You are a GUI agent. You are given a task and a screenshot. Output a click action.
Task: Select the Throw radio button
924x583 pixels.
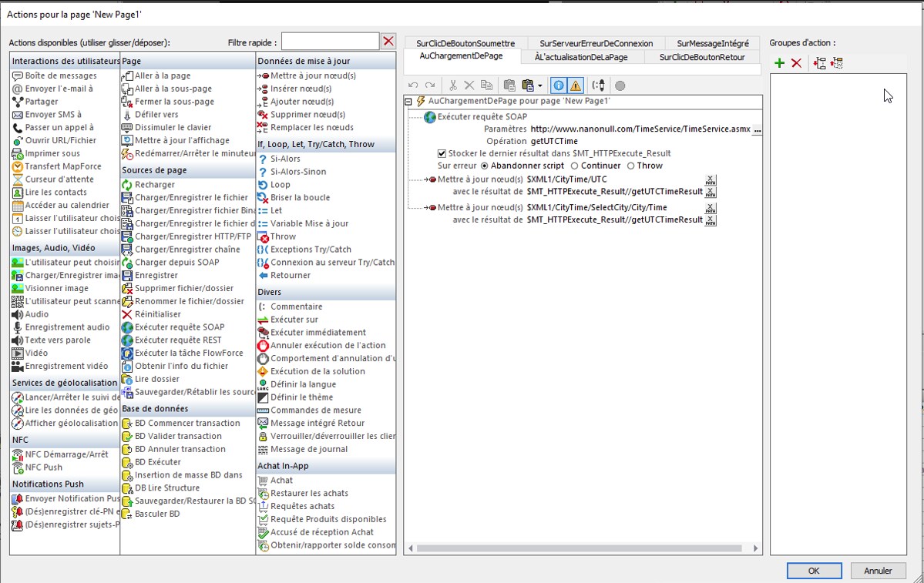coord(631,166)
